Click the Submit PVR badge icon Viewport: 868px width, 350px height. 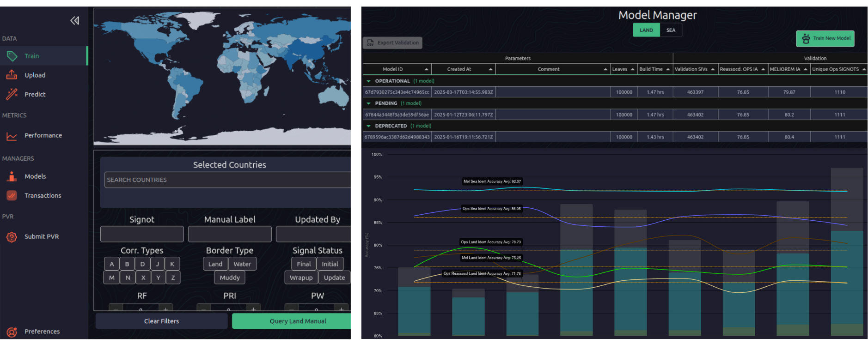(x=12, y=237)
